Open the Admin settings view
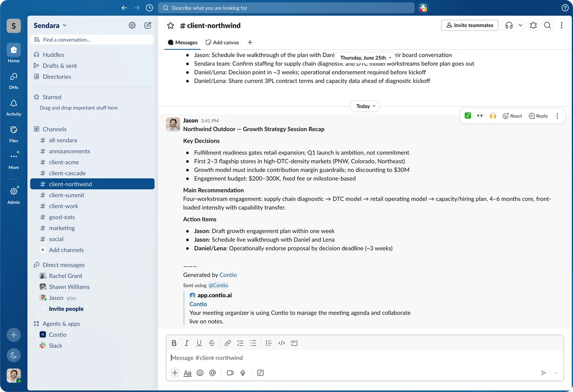This screenshot has height=392, width=573. [13, 195]
